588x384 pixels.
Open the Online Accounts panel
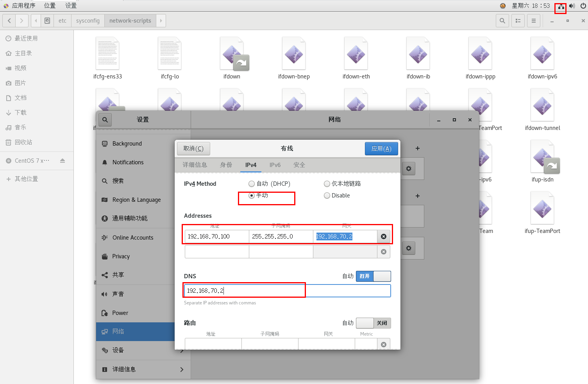tap(136, 238)
